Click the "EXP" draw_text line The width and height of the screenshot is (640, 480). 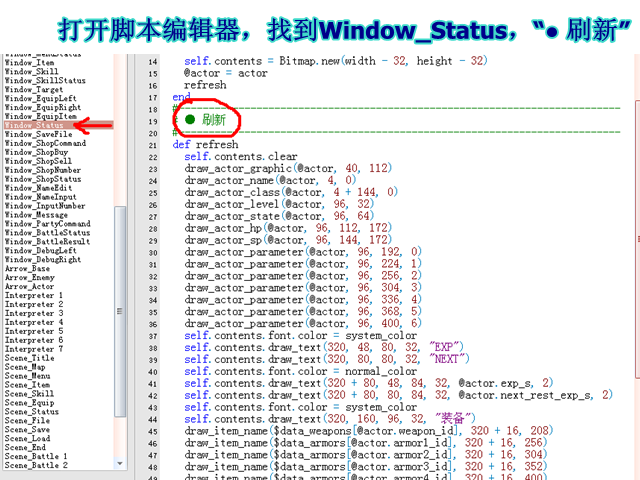324,348
